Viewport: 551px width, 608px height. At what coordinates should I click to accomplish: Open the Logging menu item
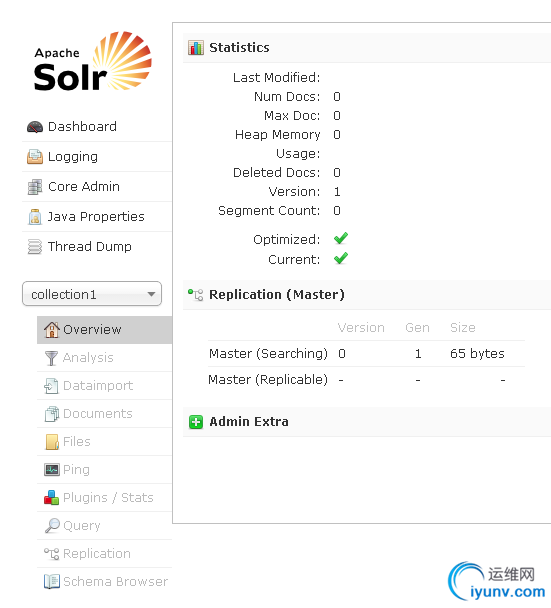pyautogui.click(x=97, y=157)
